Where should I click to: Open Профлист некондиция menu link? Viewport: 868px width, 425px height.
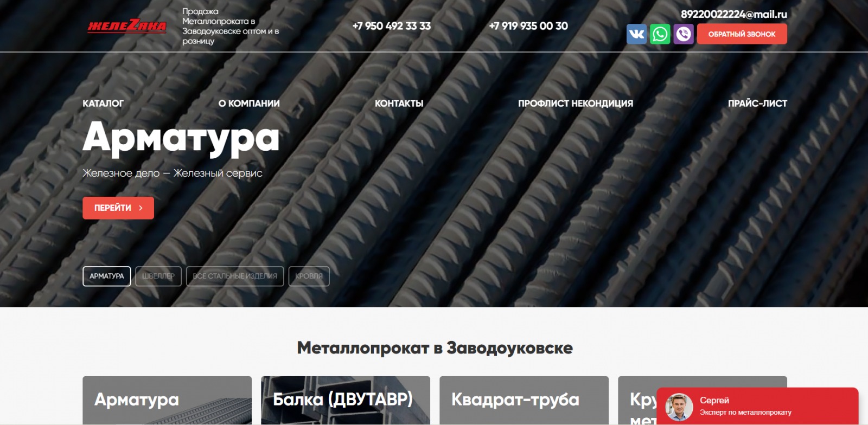pos(575,104)
